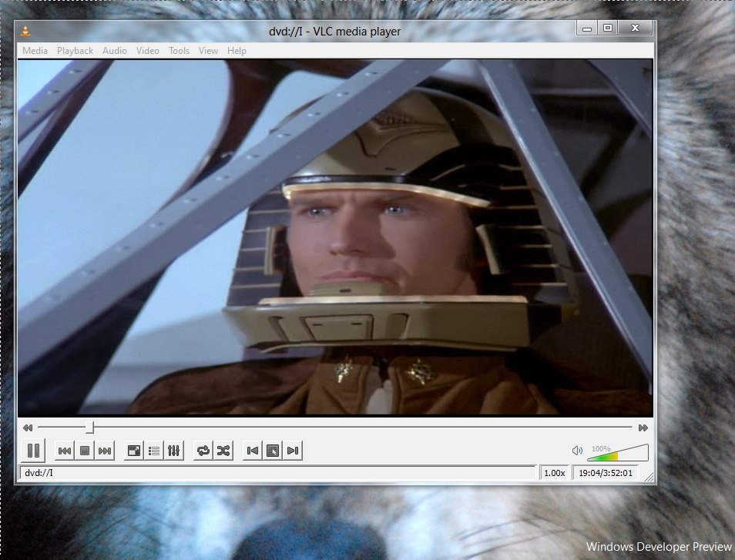
Task: Maximize the VLC window
Action: pyautogui.click(x=608, y=29)
